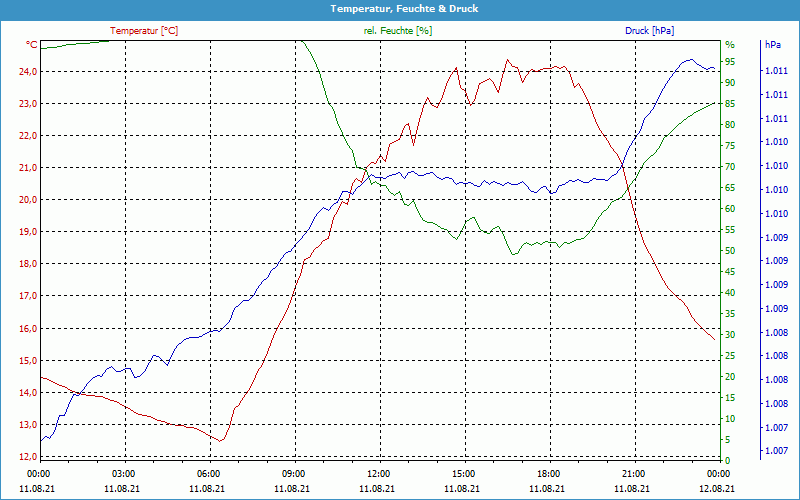800x500 pixels.
Task: Click the 12:00 time axis label
Action: (x=378, y=473)
